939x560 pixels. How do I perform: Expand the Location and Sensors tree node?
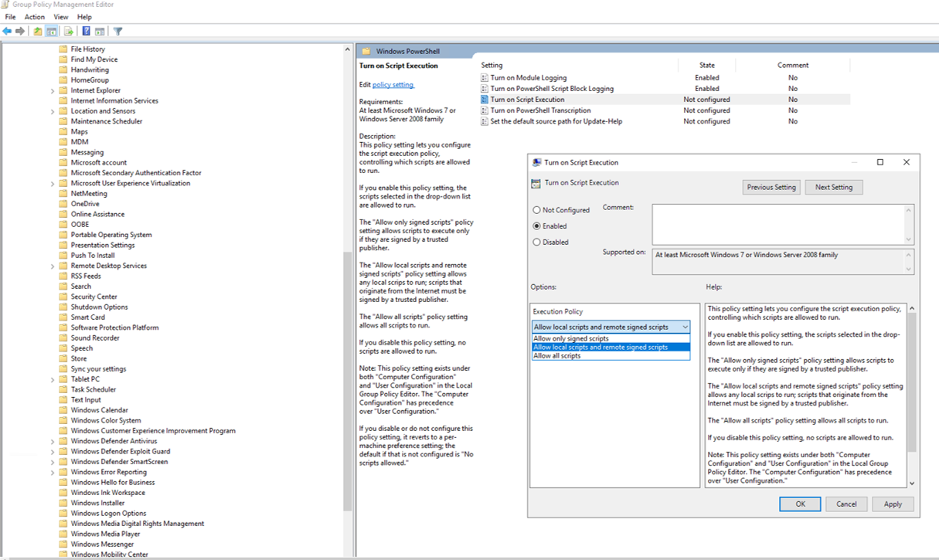pyautogui.click(x=53, y=111)
